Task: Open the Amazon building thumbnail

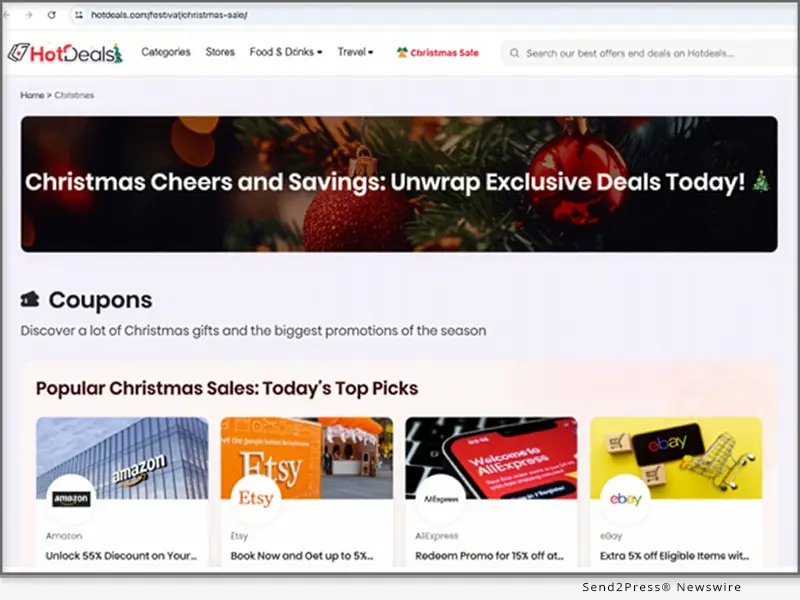Action: (x=122, y=458)
